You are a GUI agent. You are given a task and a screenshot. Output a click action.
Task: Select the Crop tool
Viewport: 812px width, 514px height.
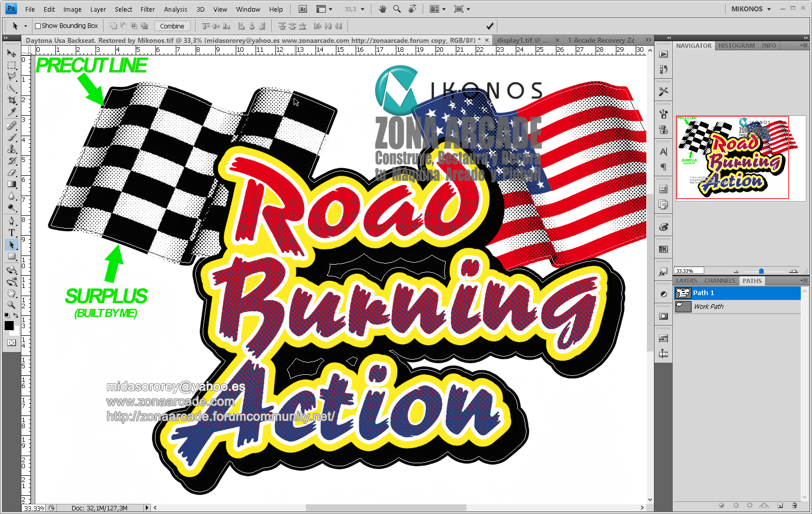[11, 100]
